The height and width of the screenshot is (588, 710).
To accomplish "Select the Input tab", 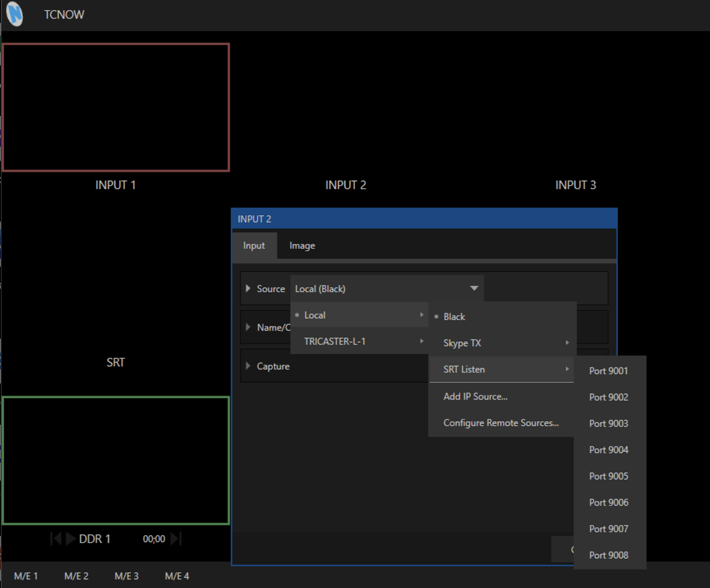I will tap(254, 245).
